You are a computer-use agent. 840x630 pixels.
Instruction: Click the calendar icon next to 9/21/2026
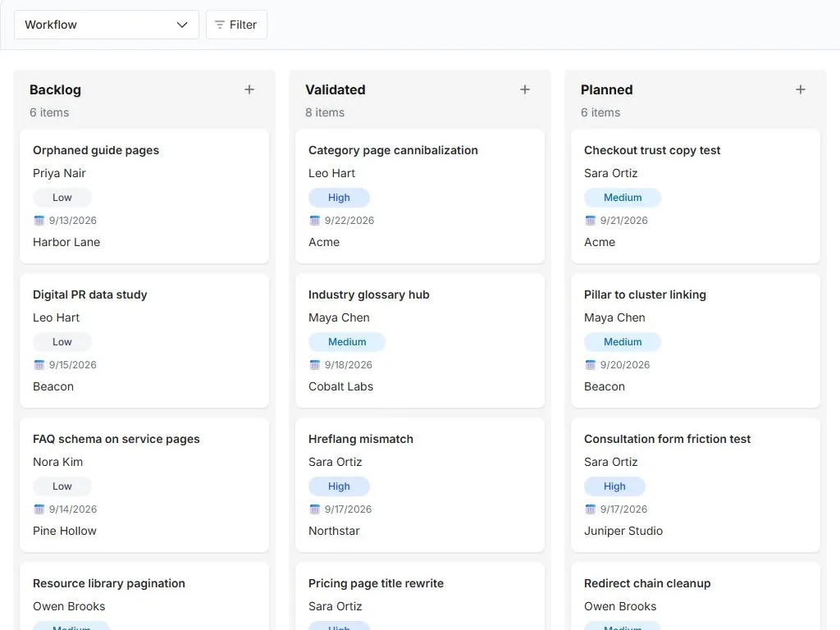point(591,220)
